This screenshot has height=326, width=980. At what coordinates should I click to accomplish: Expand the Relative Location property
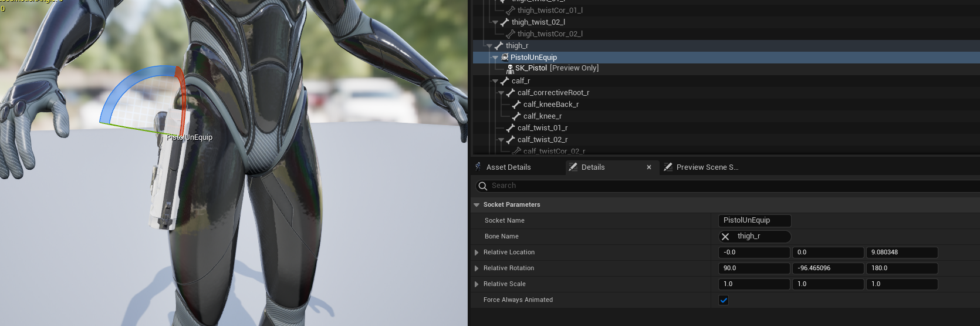[x=477, y=252]
